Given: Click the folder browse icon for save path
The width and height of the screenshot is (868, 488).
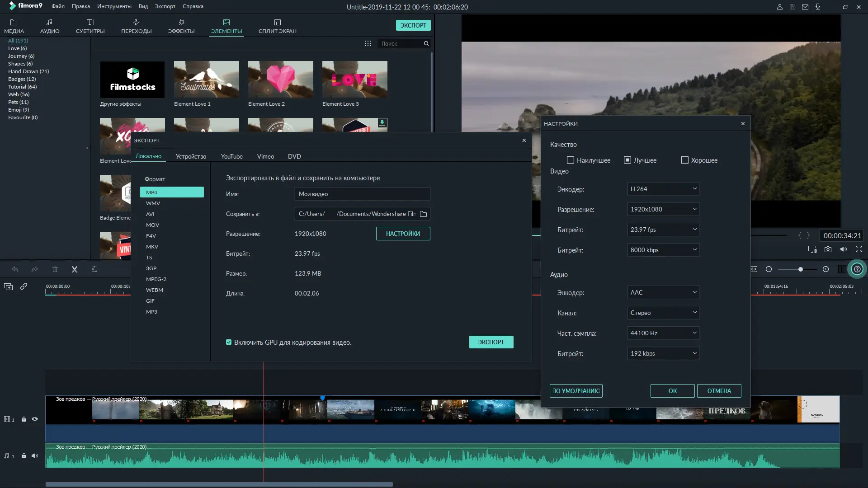Looking at the screenshot, I should pos(423,214).
